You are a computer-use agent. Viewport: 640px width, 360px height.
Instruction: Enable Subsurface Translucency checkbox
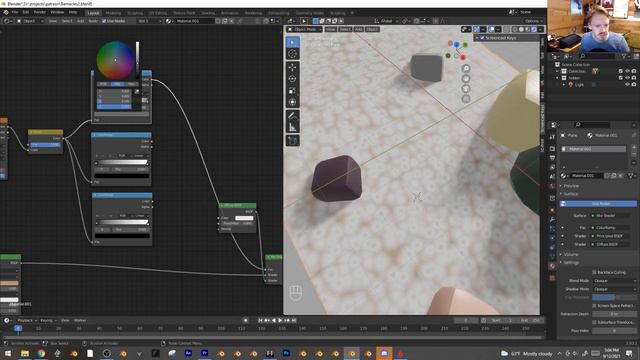tap(594, 322)
